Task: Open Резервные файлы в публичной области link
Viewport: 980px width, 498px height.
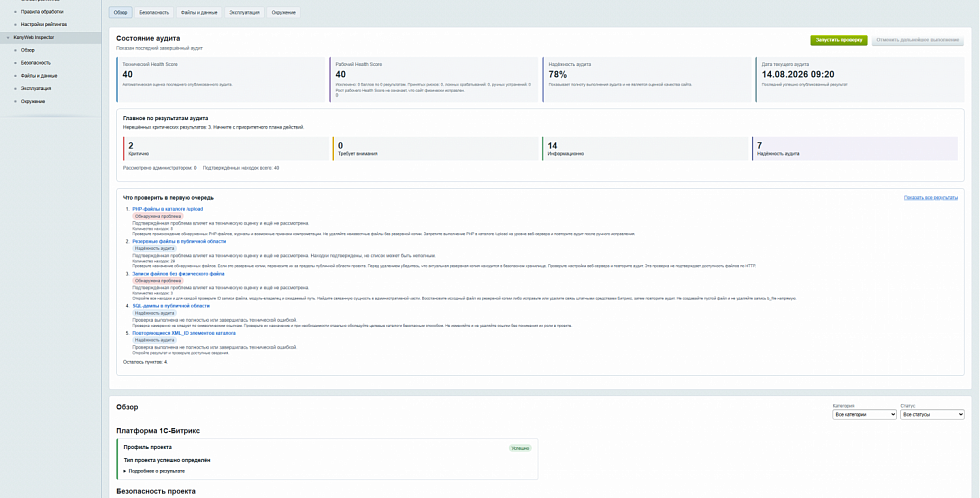Action: coord(179,241)
